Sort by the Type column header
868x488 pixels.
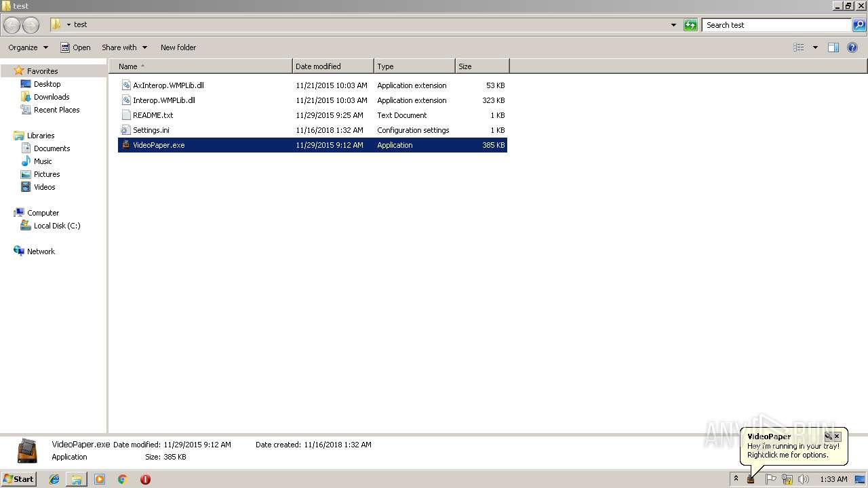click(x=414, y=66)
